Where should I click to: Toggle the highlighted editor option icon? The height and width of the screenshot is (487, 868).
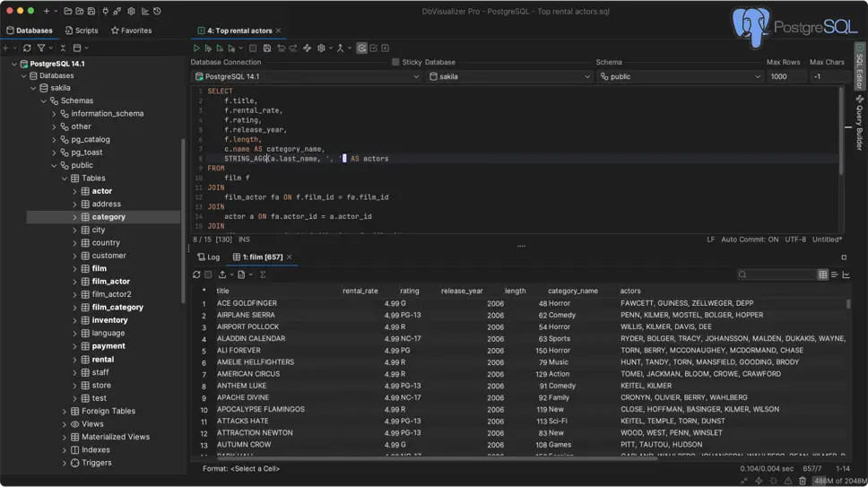[361, 48]
